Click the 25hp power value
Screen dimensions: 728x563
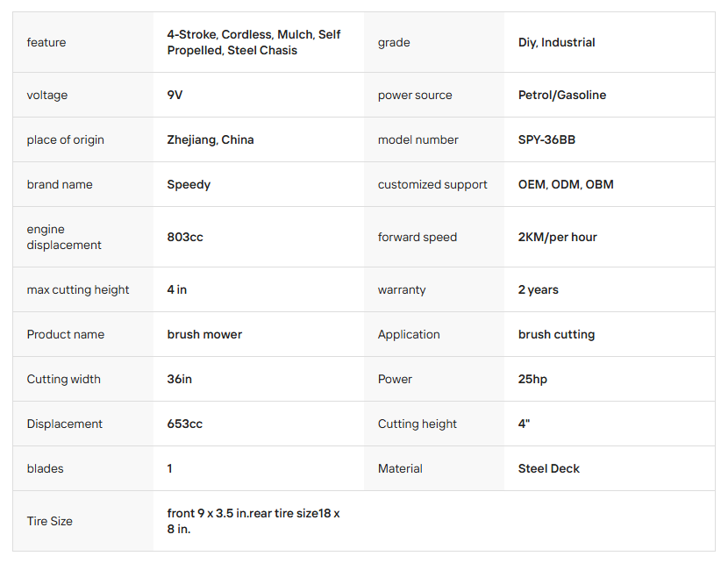(x=532, y=379)
